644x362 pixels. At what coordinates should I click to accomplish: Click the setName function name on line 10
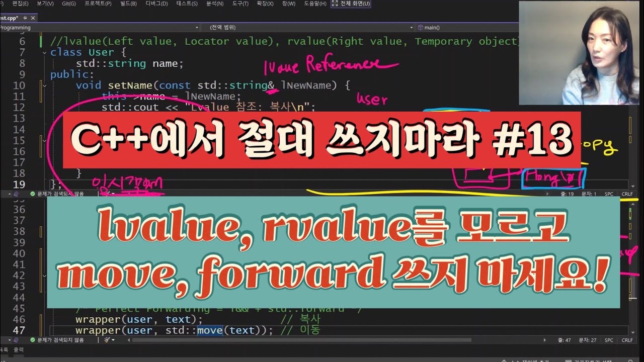(129, 85)
